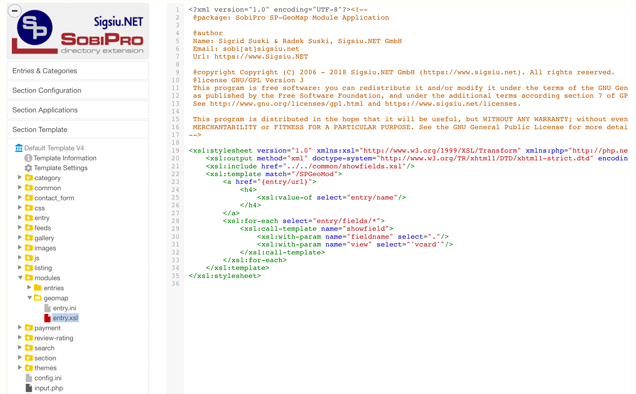Select the highlighted entry.xsl file
The width and height of the screenshot is (636, 394).
click(65, 318)
